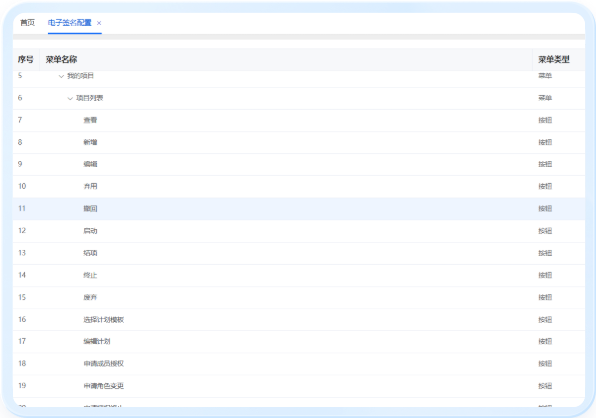Select the 新增 button row

coord(299,142)
